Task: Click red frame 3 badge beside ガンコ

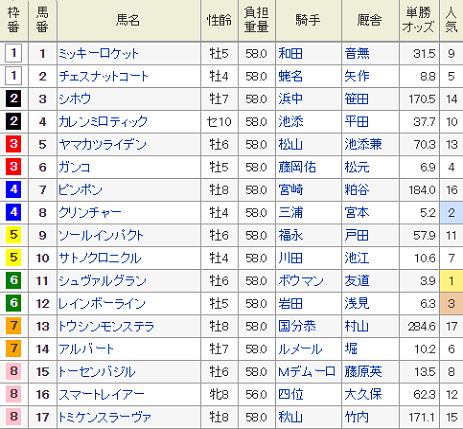Action: 13,167
